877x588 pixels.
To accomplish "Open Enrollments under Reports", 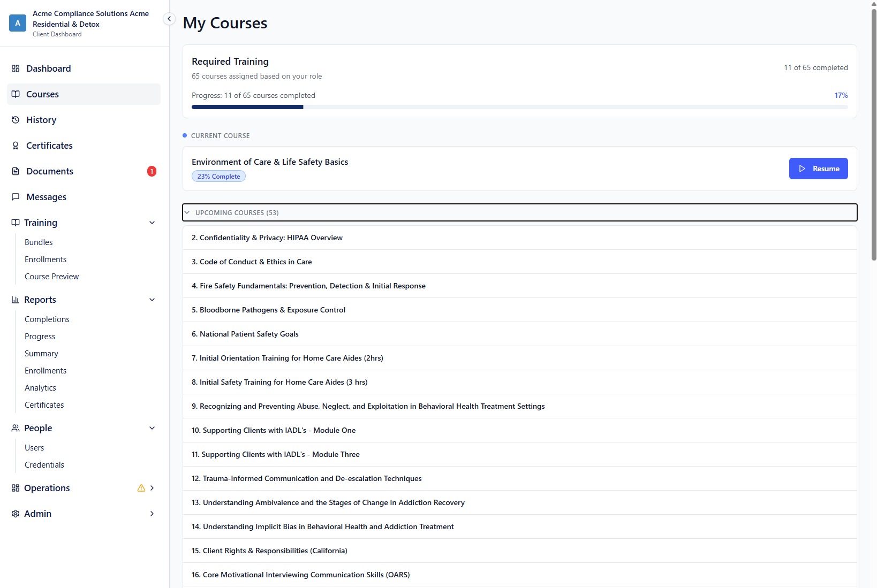I will (x=46, y=371).
